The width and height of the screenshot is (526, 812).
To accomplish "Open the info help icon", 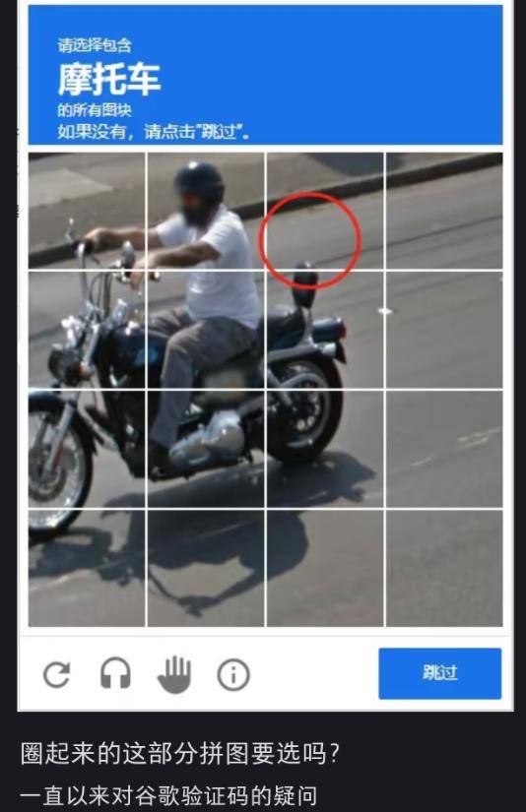I will (233, 675).
